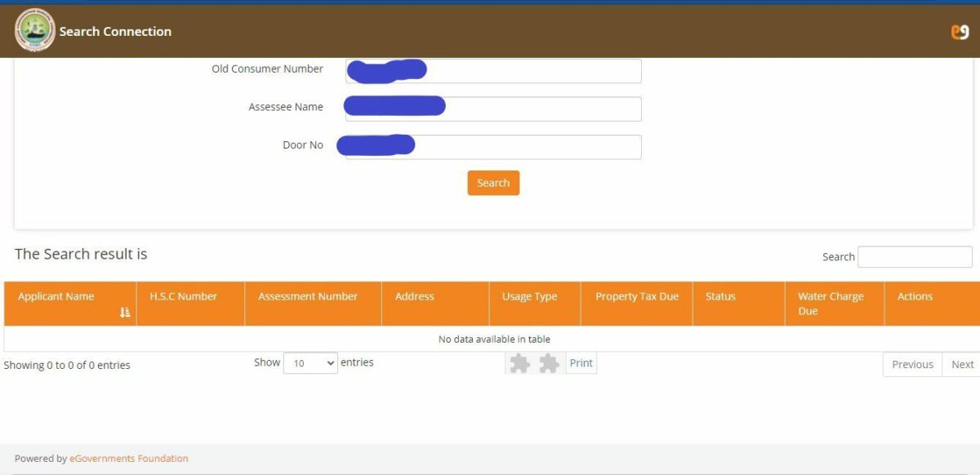
Task: Go to the Previous page of results
Action: point(912,365)
